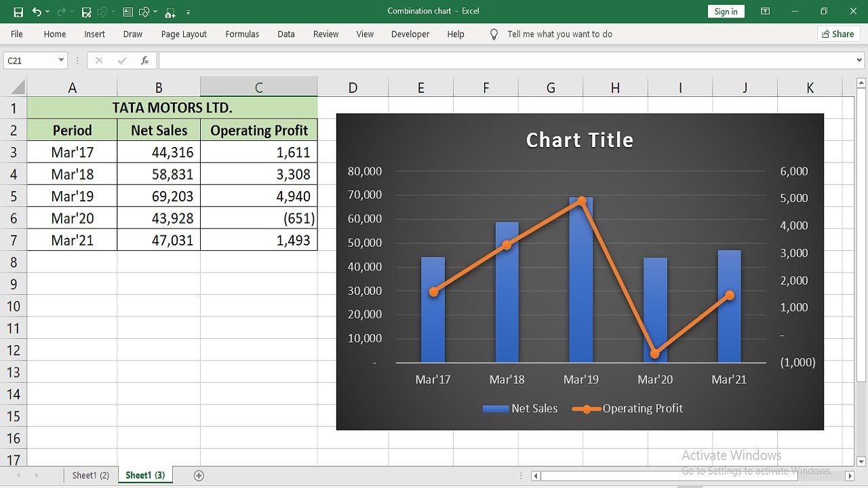Click inside the formula bar input
The height and width of the screenshot is (488, 868).
[x=506, y=60]
